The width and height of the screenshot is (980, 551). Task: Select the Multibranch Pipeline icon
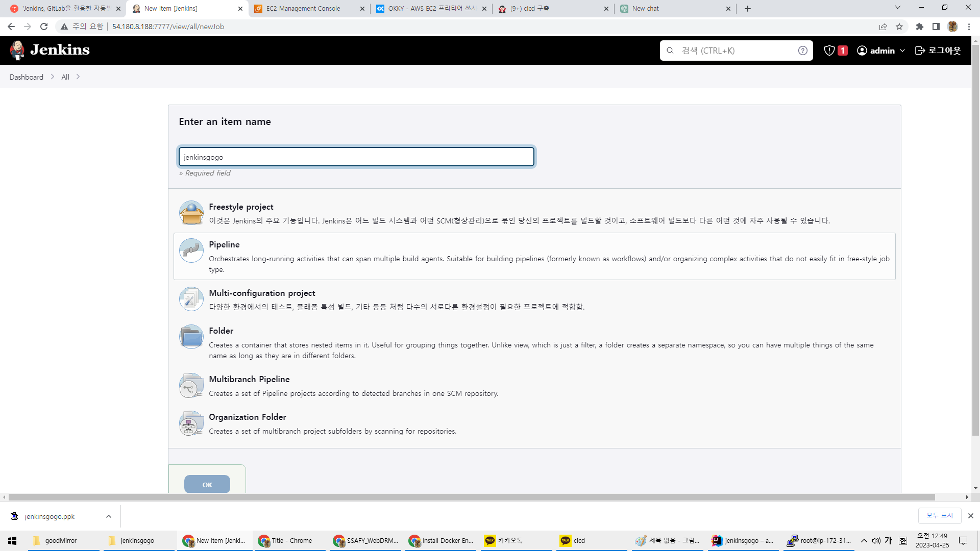pyautogui.click(x=191, y=385)
